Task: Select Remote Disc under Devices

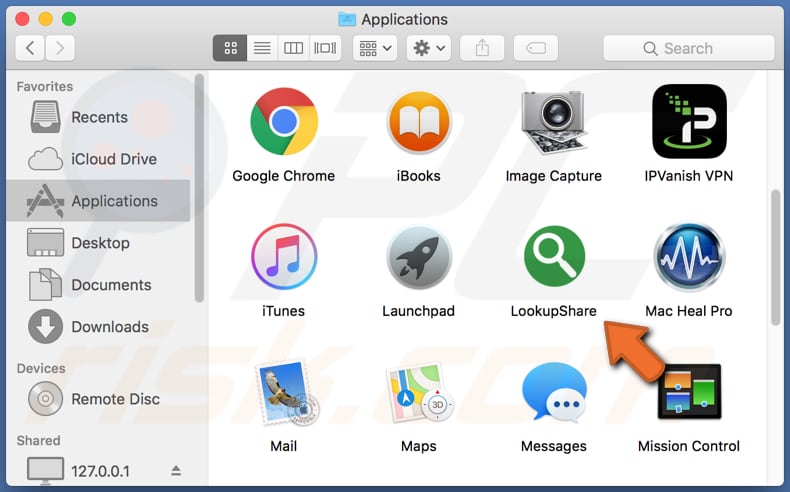Action: coord(99,399)
